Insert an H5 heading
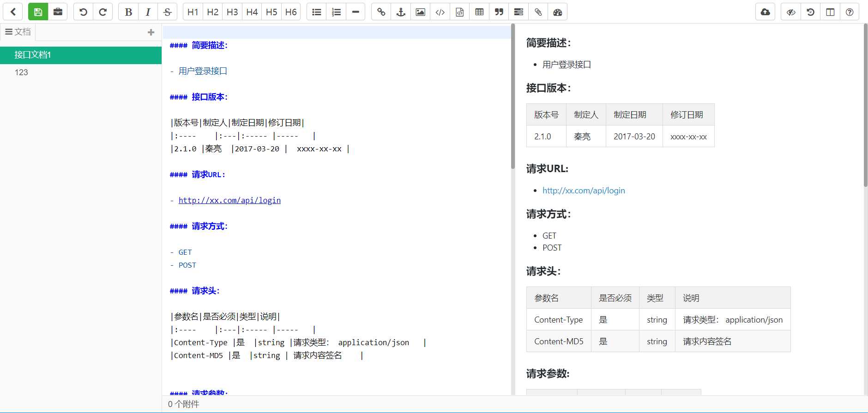Image resolution: width=868 pixels, height=413 pixels. coord(271,12)
